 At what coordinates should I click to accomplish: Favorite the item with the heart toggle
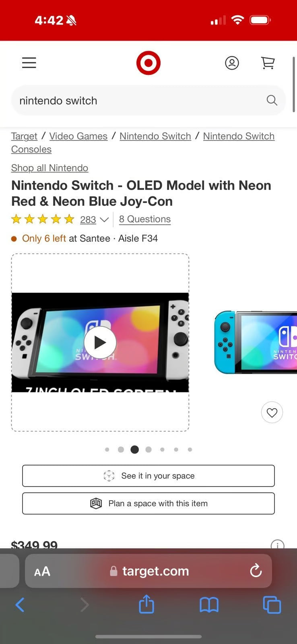click(272, 413)
